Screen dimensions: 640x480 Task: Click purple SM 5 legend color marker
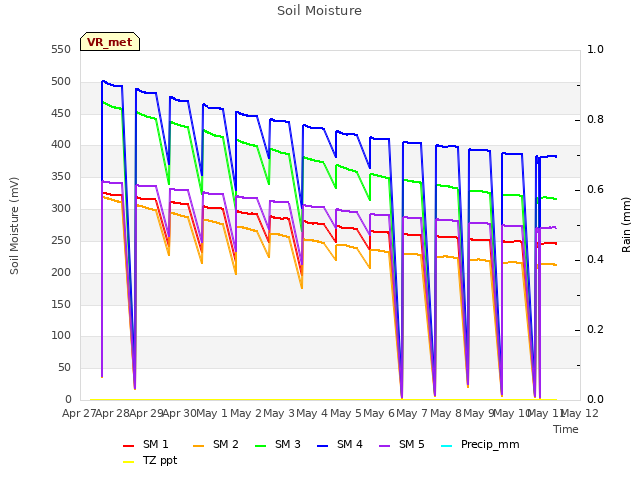[x=385, y=446]
